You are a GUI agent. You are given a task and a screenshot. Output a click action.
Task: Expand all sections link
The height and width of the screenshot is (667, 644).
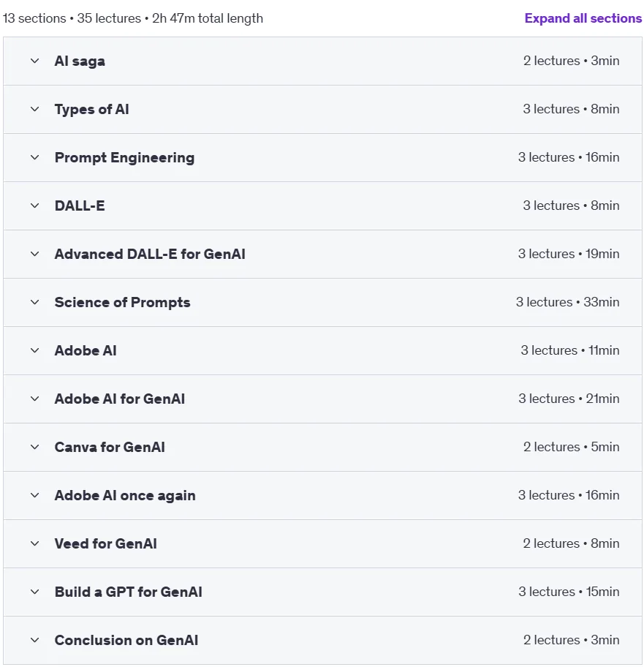(583, 18)
